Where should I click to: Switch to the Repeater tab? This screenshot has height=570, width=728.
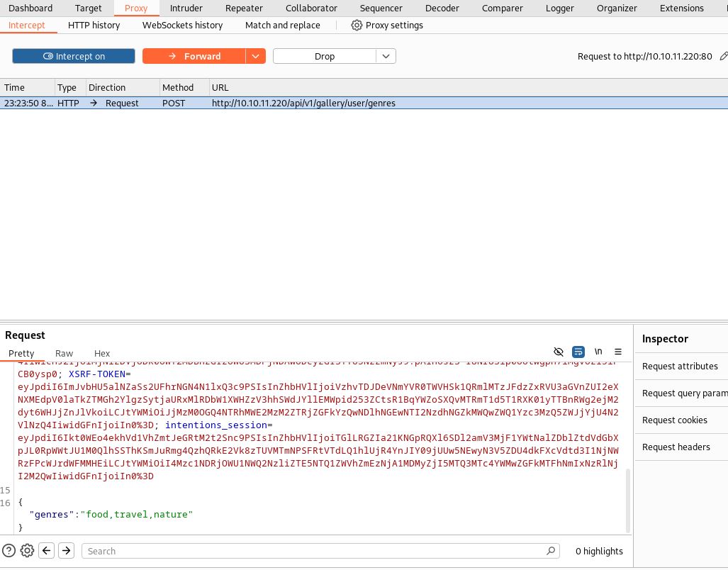tap(244, 8)
